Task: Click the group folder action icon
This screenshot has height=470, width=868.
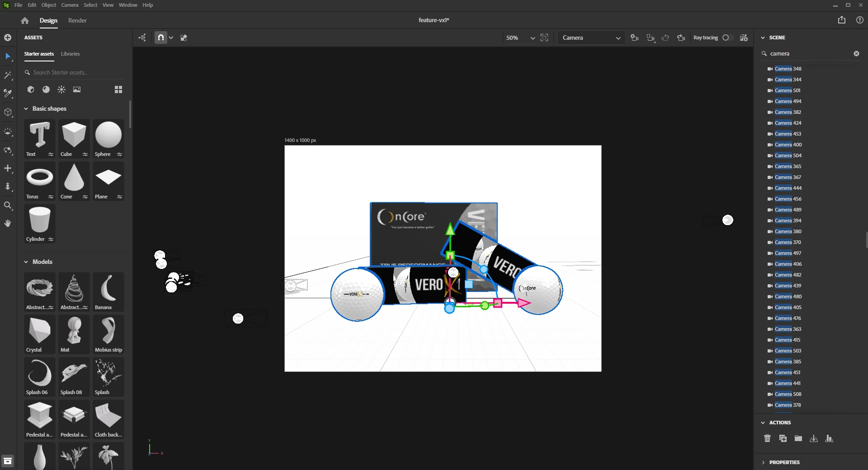Action: 798,438
